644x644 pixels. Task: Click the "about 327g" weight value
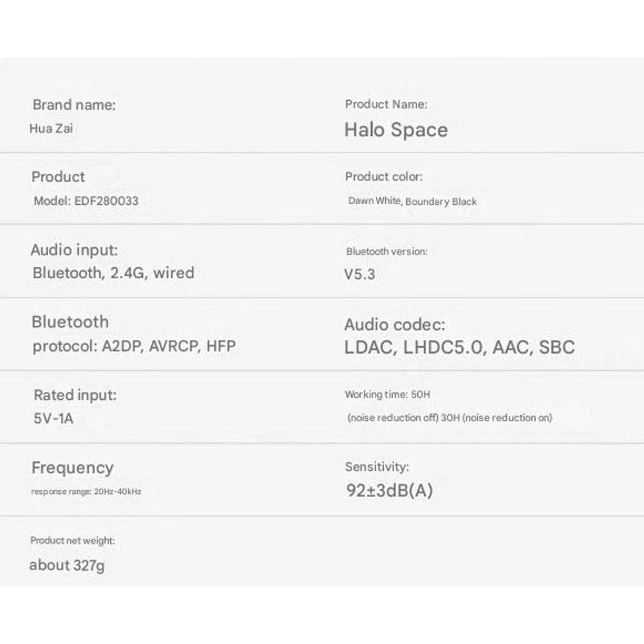pos(67,565)
